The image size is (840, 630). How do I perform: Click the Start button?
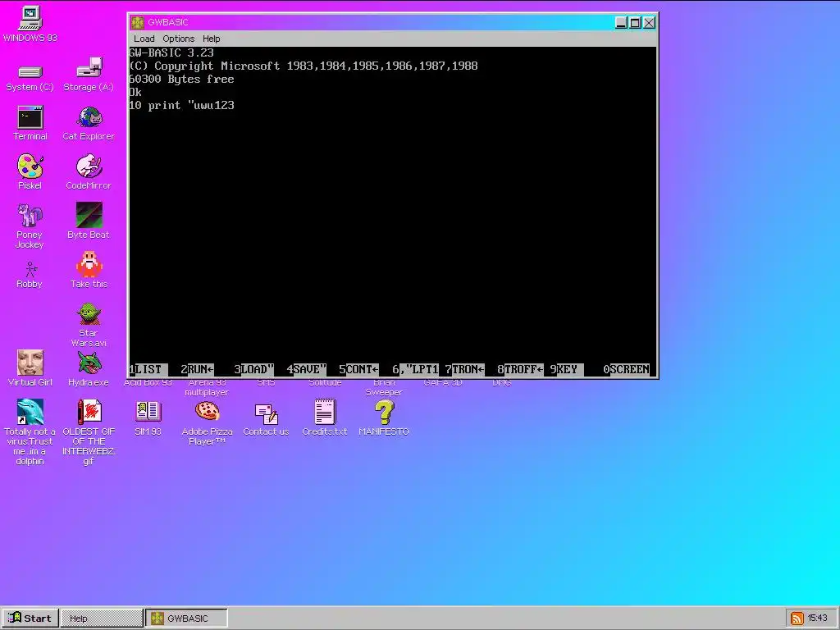[x=30, y=619]
